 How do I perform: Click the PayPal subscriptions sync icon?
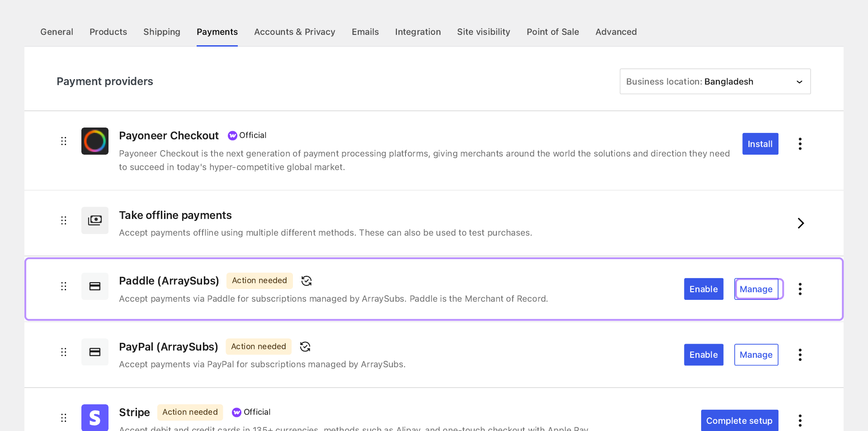coord(306,347)
